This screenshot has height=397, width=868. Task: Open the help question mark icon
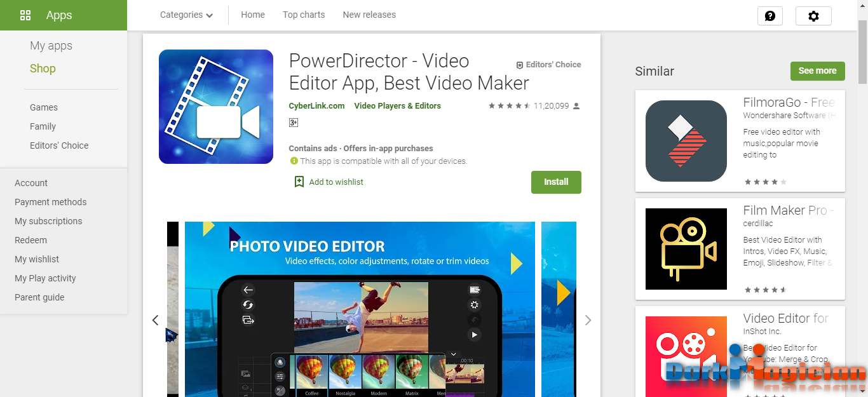point(770,16)
